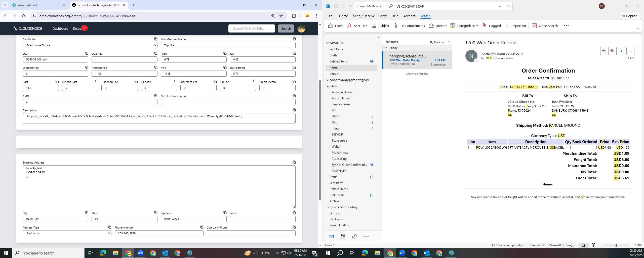Copy the Phone Number value icon
The width and height of the screenshot is (644, 258).
click(202, 227)
